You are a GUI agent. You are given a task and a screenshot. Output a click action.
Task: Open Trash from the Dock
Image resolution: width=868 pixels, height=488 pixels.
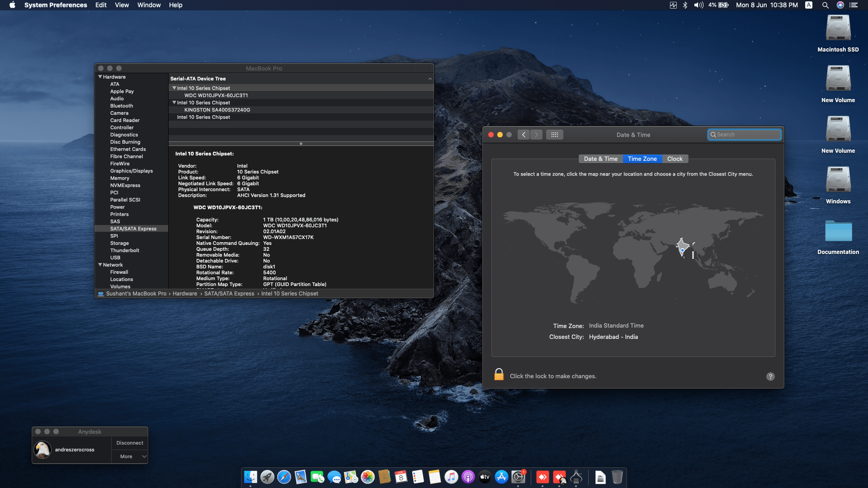point(617,477)
